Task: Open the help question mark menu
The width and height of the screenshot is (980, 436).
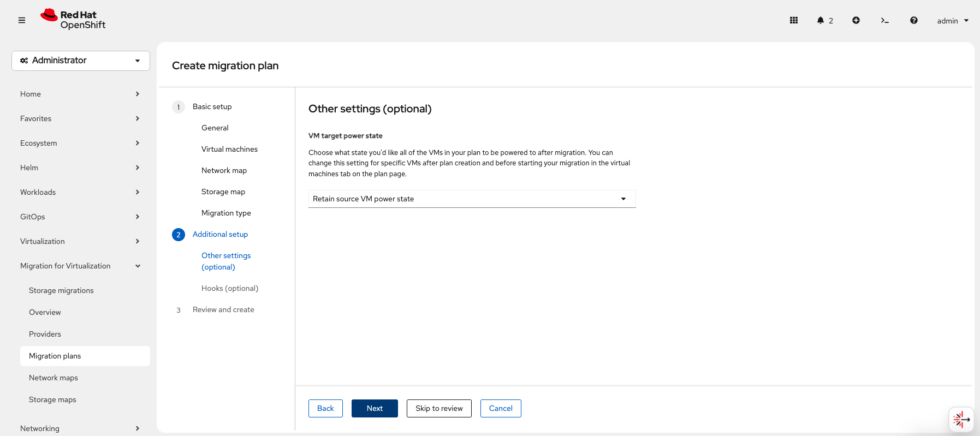Action: pos(913,20)
